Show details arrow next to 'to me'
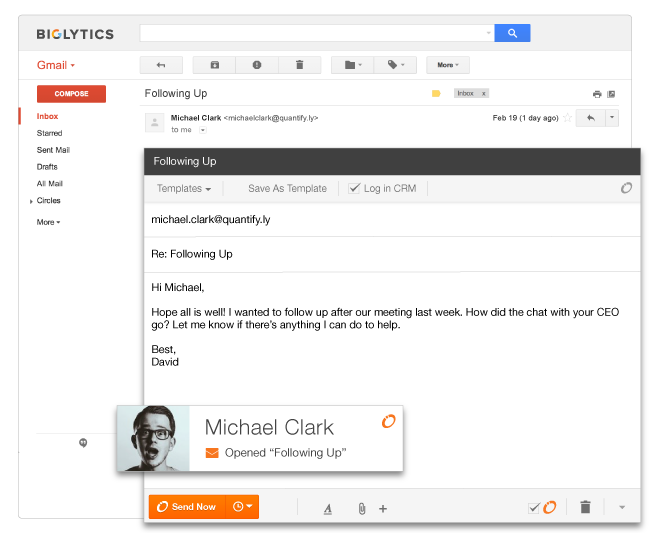650x533 pixels. (x=203, y=130)
